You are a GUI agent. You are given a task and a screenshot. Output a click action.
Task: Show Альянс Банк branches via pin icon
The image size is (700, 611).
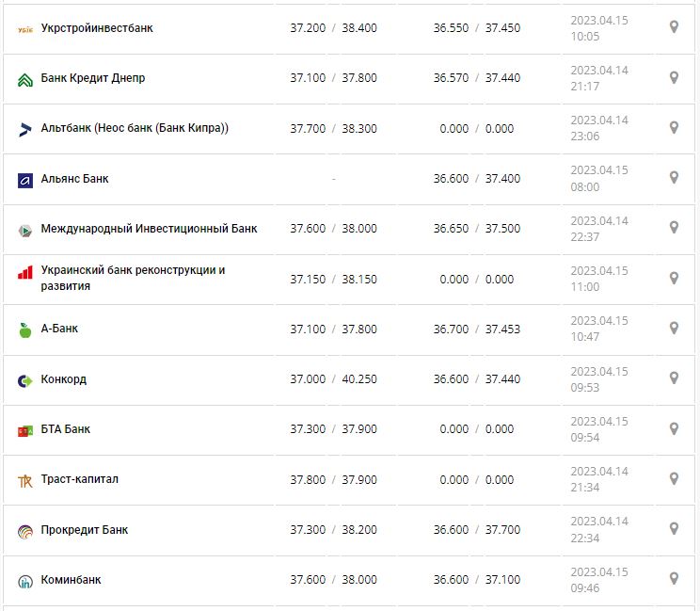[674, 177]
